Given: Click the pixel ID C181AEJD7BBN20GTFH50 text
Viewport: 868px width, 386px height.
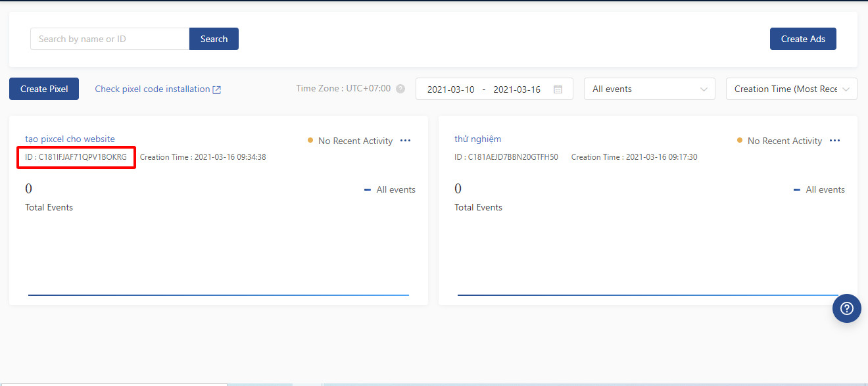Looking at the screenshot, I should tap(506, 157).
